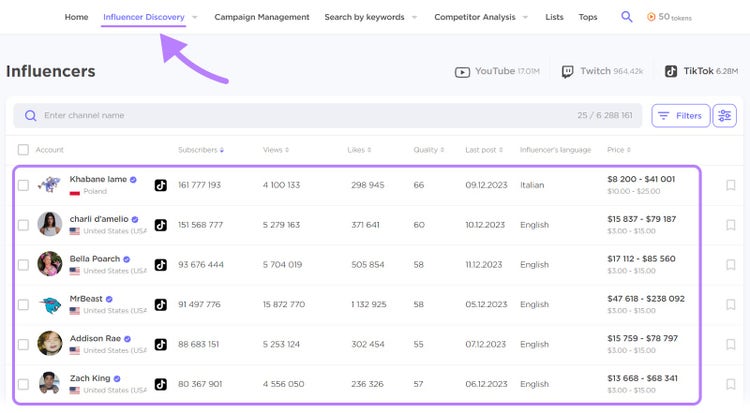The image size is (750, 413).
Task: Expand the Influencer Discovery dropdown arrow
Action: click(195, 17)
